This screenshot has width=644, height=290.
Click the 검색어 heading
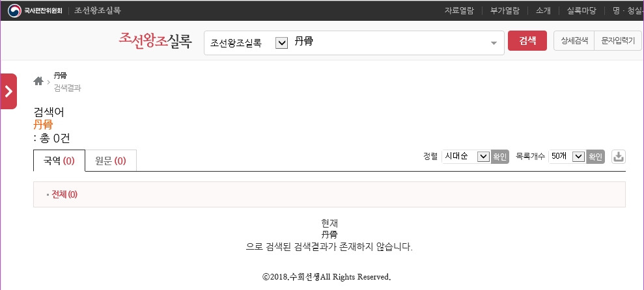pos(48,112)
